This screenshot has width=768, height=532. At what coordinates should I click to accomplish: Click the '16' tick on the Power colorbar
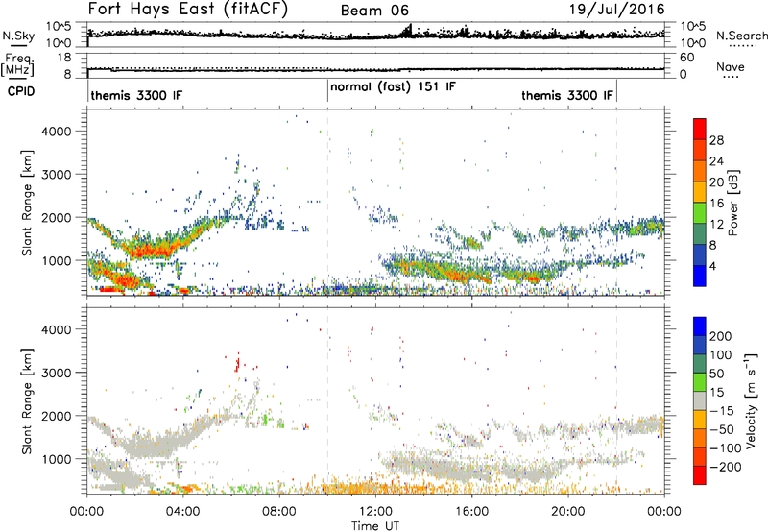click(x=716, y=204)
